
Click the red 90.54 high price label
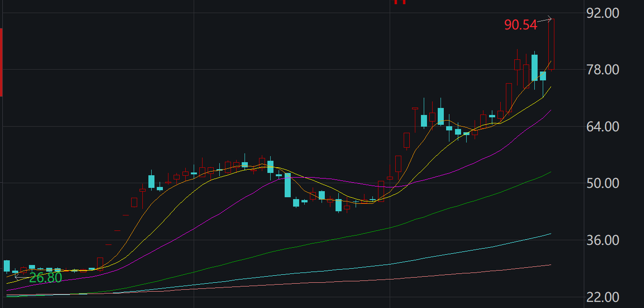520,25
